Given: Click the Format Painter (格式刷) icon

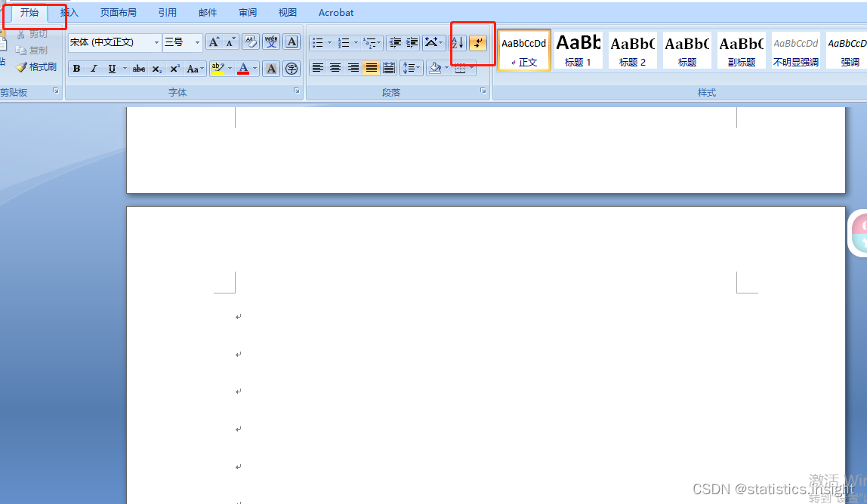Looking at the screenshot, I should [x=21, y=66].
